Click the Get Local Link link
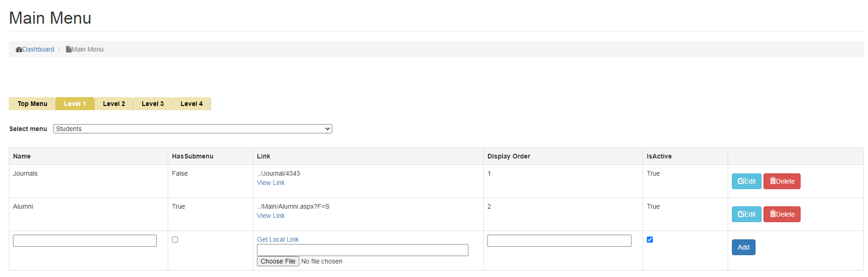Screen dimensions: 868x277 [278, 239]
